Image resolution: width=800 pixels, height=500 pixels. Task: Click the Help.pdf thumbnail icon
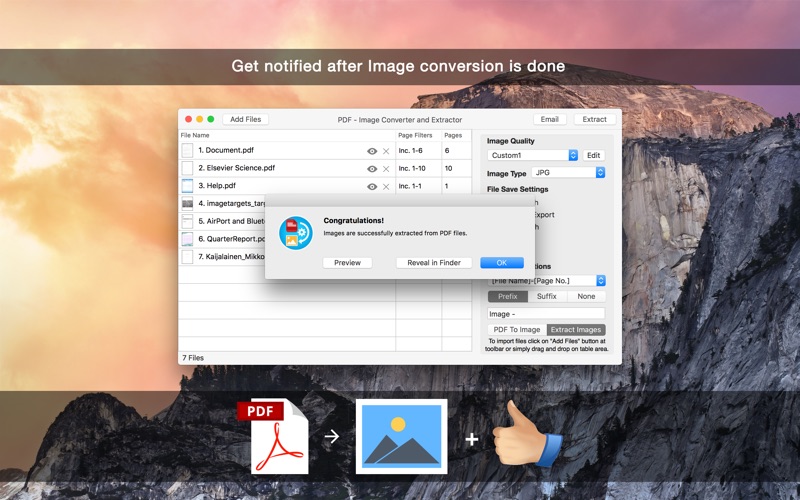188,186
